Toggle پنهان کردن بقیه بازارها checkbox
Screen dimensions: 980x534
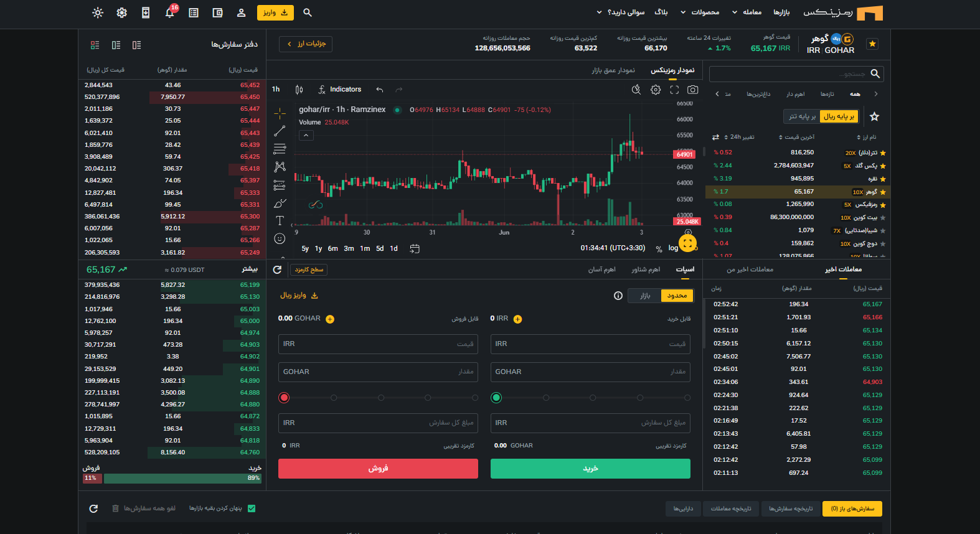coord(252,508)
